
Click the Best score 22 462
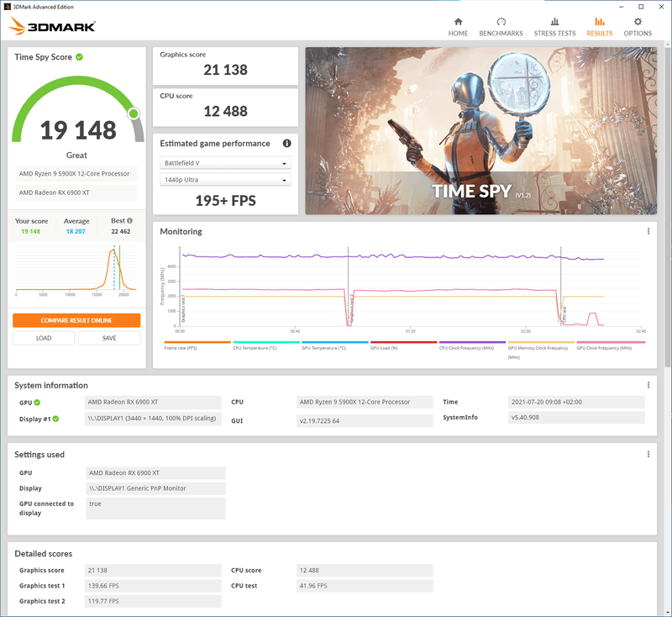coord(121,231)
